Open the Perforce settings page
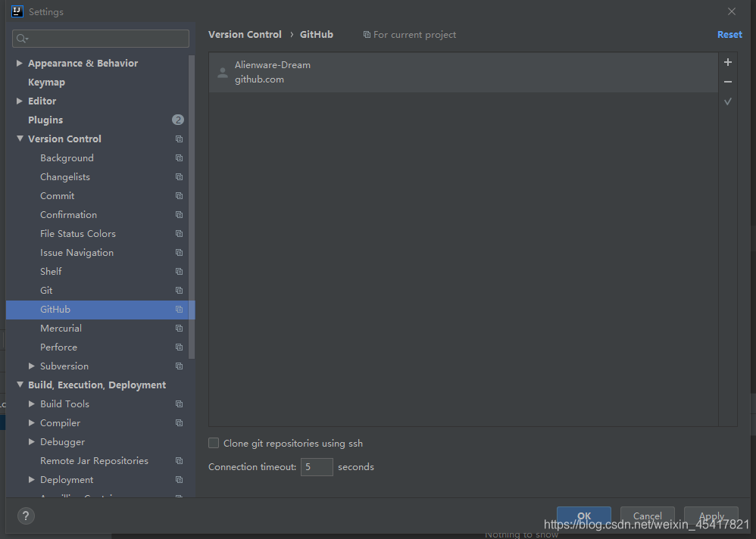This screenshot has height=539, width=756. pos(58,347)
